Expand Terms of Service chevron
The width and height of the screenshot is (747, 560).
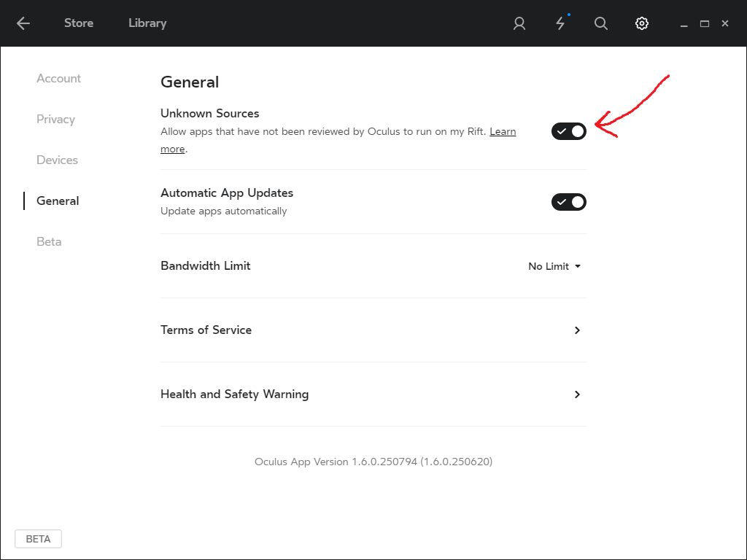pyautogui.click(x=577, y=330)
